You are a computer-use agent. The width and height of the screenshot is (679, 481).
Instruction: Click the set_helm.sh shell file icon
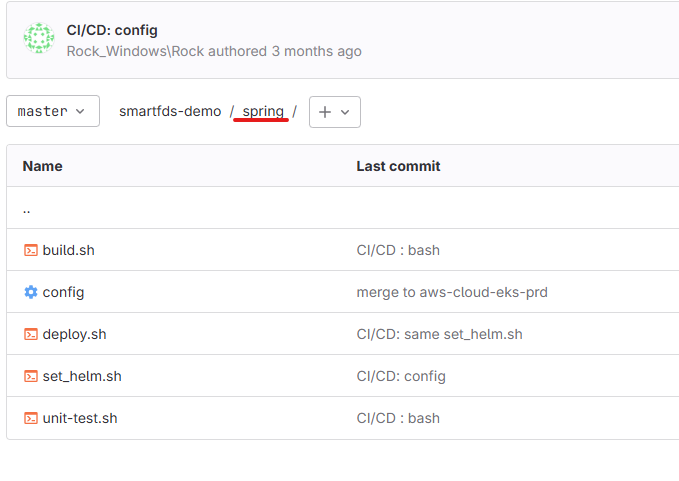(x=31, y=376)
